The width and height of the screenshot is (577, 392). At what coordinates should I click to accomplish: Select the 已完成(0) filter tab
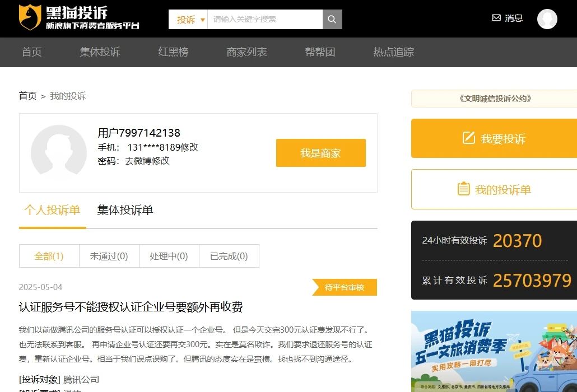[229, 256]
